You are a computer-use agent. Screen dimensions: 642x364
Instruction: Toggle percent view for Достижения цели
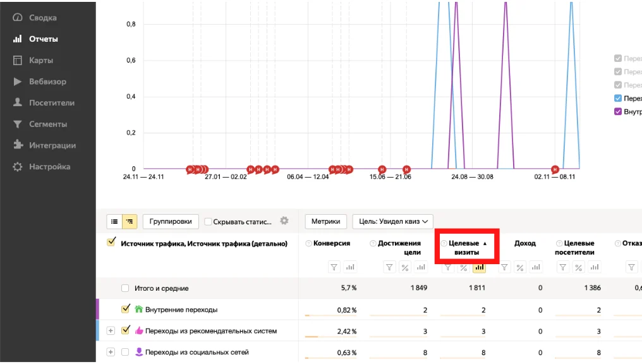[405, 267]
